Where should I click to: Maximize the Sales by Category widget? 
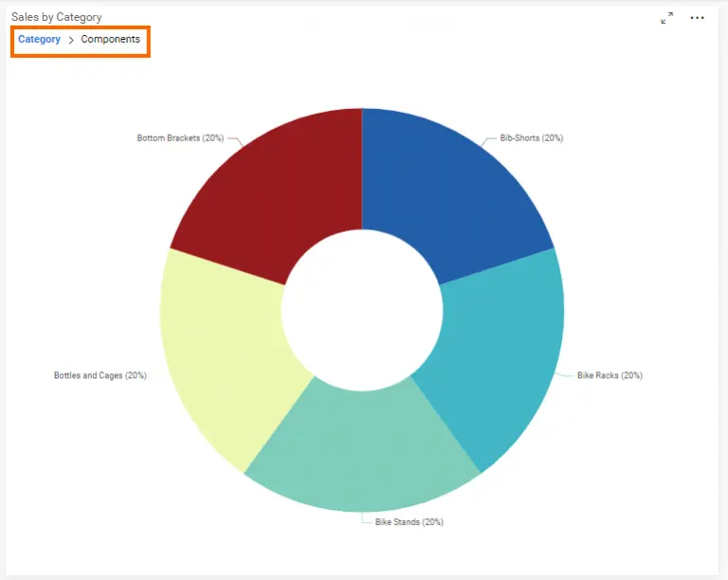(x=667, y=18)
